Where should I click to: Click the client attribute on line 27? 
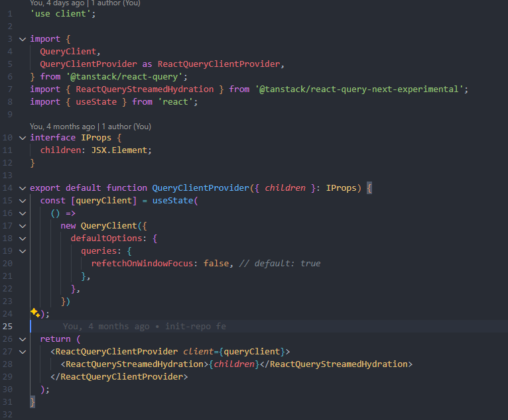[198, 352]
